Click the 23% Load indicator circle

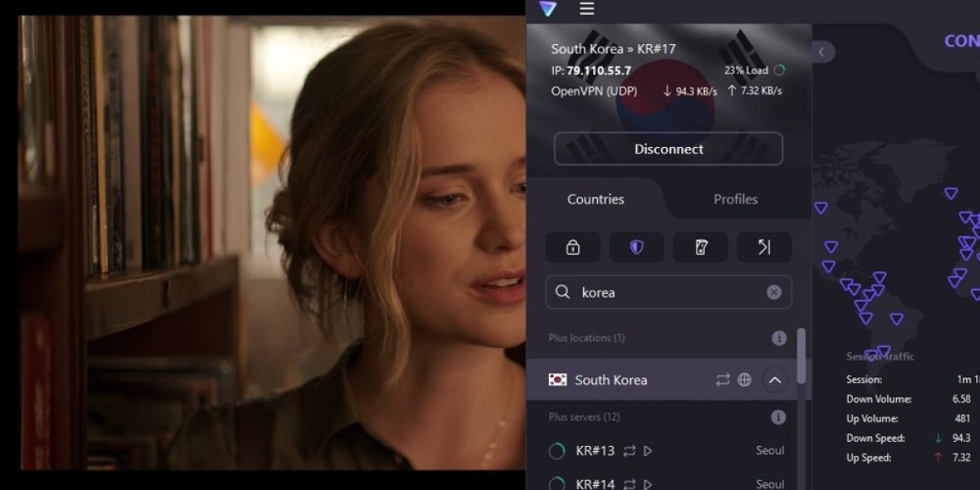(x=780, y=70)
